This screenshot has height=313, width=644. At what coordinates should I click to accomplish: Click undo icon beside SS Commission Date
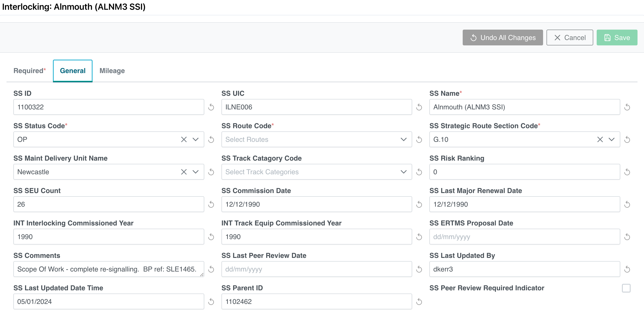click(x=419, y=204)
